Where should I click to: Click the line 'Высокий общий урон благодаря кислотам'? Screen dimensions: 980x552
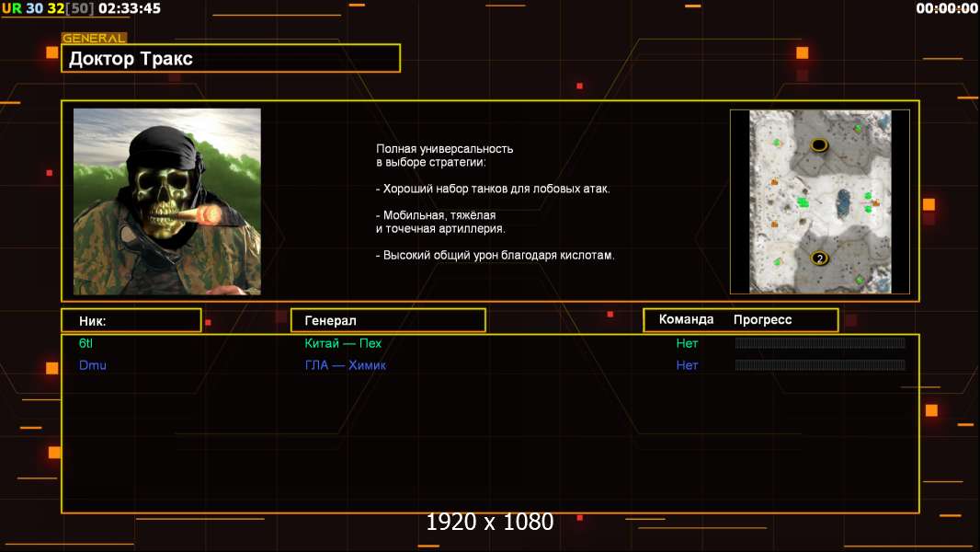495,255
